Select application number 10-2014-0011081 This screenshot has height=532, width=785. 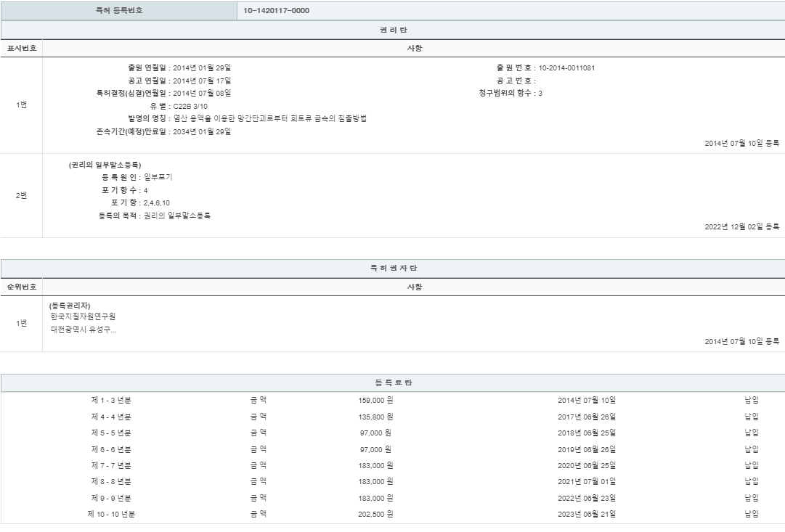click(567, 68)
